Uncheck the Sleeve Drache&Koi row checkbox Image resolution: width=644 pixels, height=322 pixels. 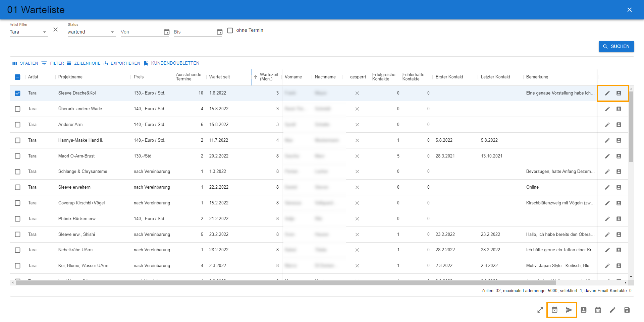pos(18,93)
